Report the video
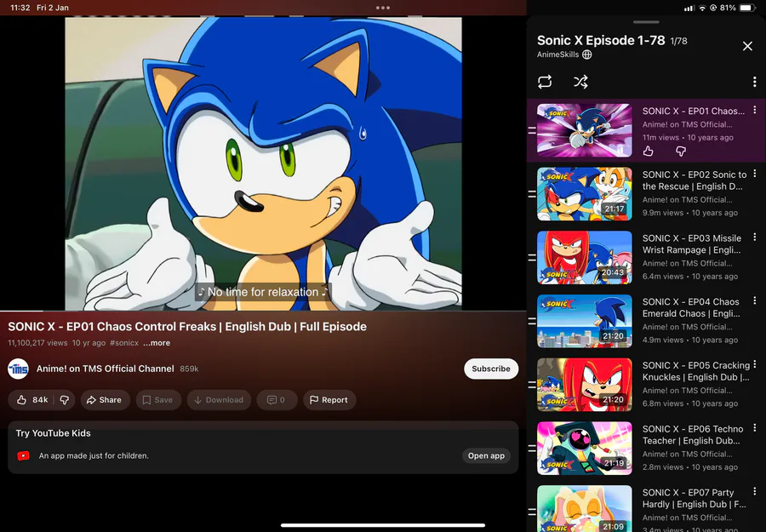 point(329,399)
